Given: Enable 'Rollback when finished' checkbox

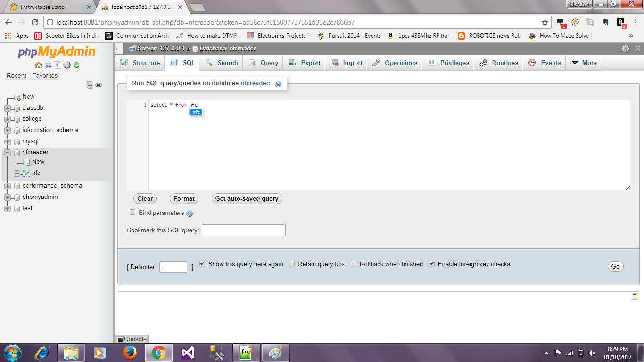Looking at the screenshot, I should pyautogui.click(x=354, y=264).
